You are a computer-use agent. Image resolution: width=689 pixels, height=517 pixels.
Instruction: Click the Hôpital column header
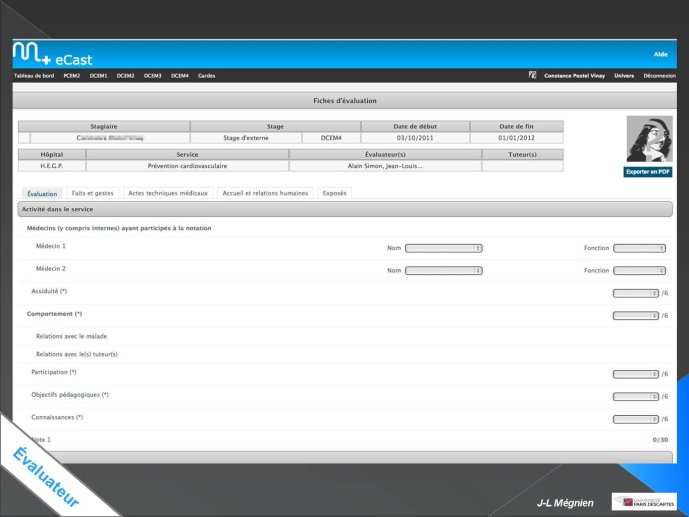[52, 155]
